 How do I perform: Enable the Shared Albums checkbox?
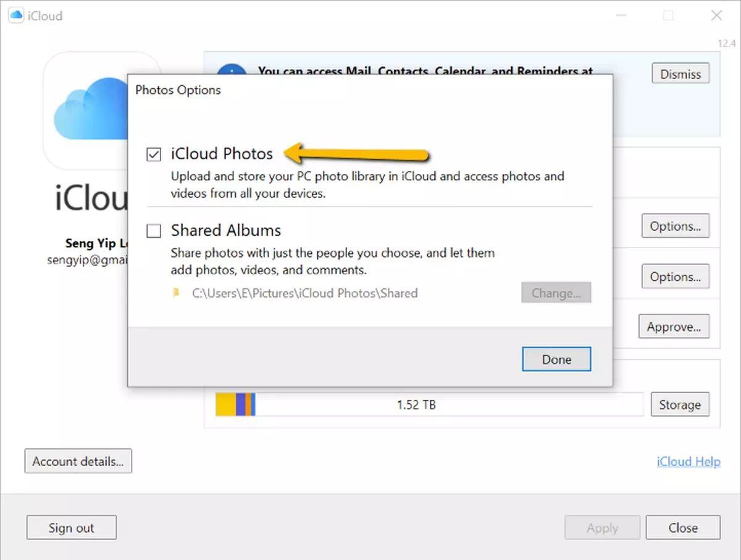pos(154,231)
